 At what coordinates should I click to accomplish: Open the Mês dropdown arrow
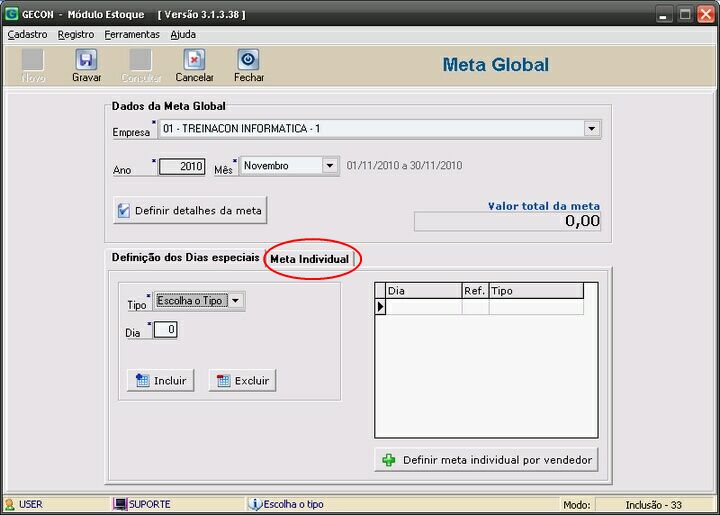click(x=330, y=165)
